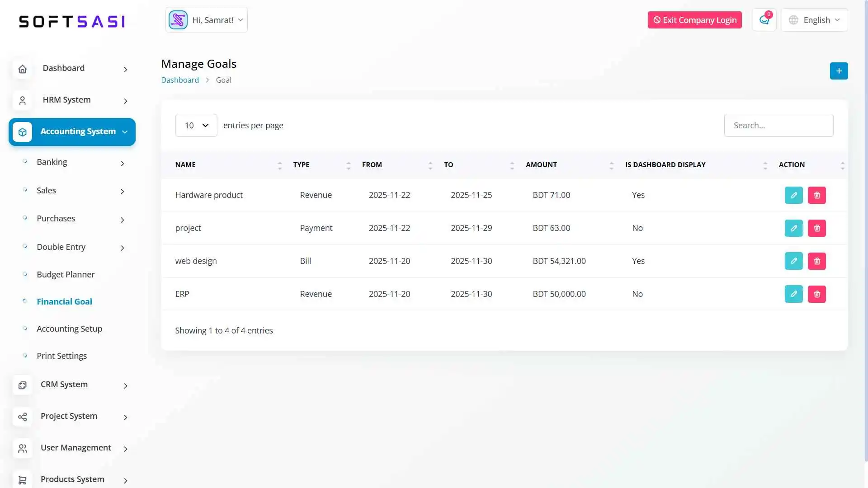Sort the table by Type column
Viewport: 868px width, 488px height.
pos(321,165)
